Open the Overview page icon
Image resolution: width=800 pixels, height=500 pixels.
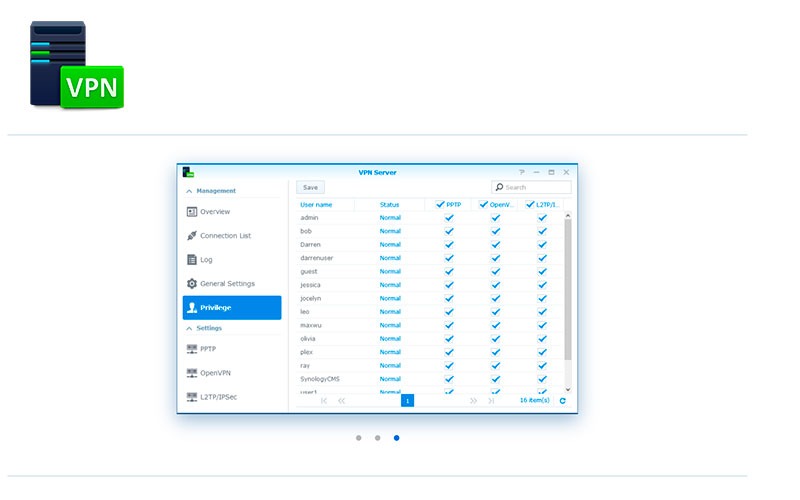[192, 212]
